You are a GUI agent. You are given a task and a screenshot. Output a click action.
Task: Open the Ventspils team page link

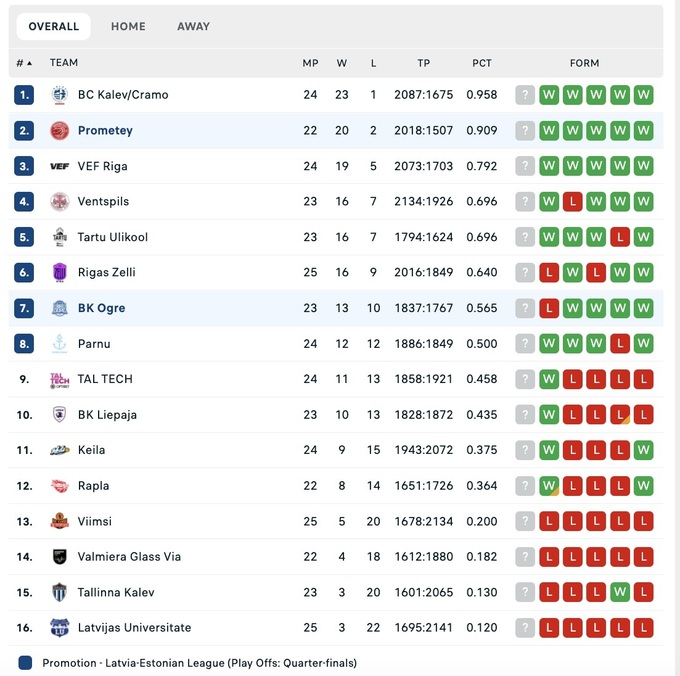click(x=103, y=202)
